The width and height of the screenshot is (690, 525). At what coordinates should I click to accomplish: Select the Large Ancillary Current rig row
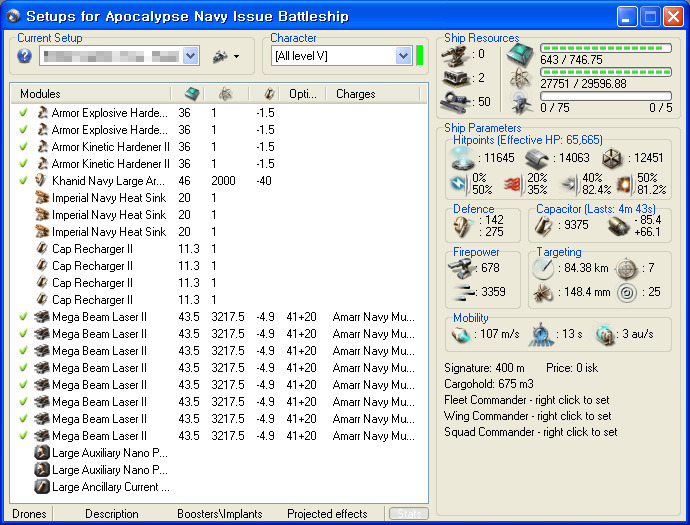pos(219,487)
